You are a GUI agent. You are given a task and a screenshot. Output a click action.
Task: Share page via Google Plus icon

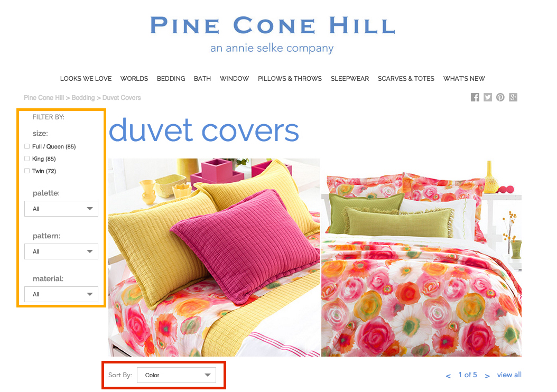coord(513,97)
